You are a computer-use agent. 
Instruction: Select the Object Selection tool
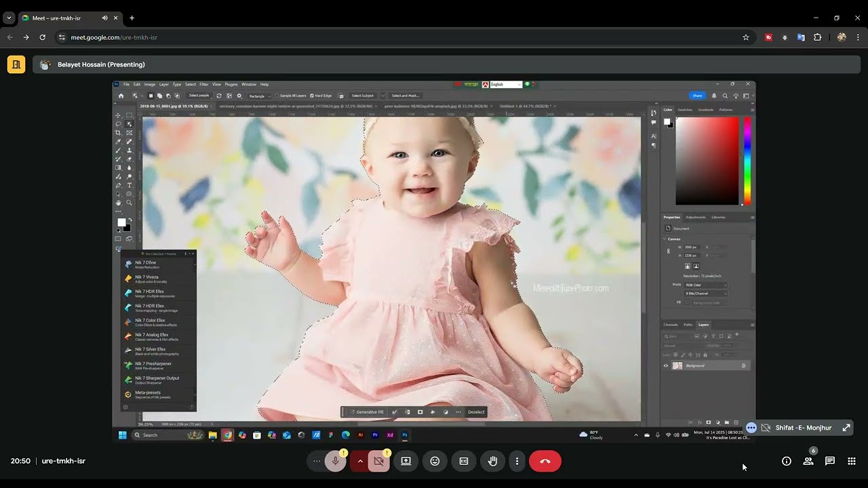129,124
